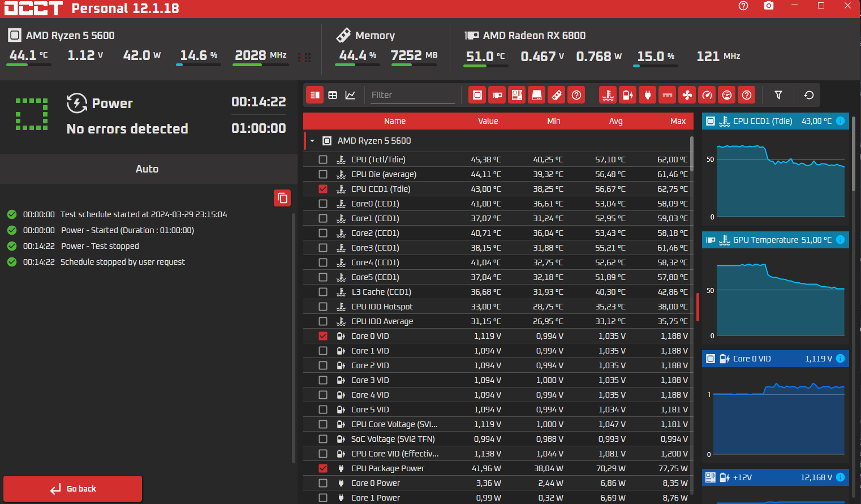Collapse the AMD Ryzen 5 5600 sensor group
This screenshot has width=861, height=504.
pyautogui.click(x=312, y=141)
